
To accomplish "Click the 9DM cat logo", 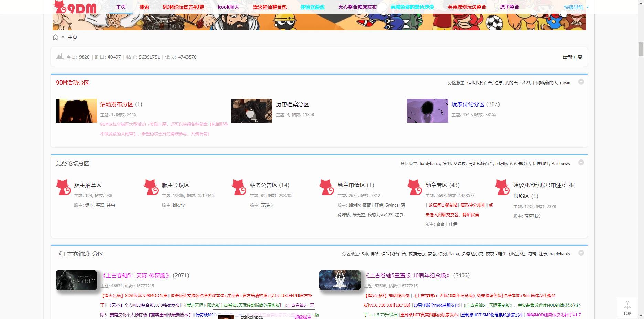I will [75, 7].
